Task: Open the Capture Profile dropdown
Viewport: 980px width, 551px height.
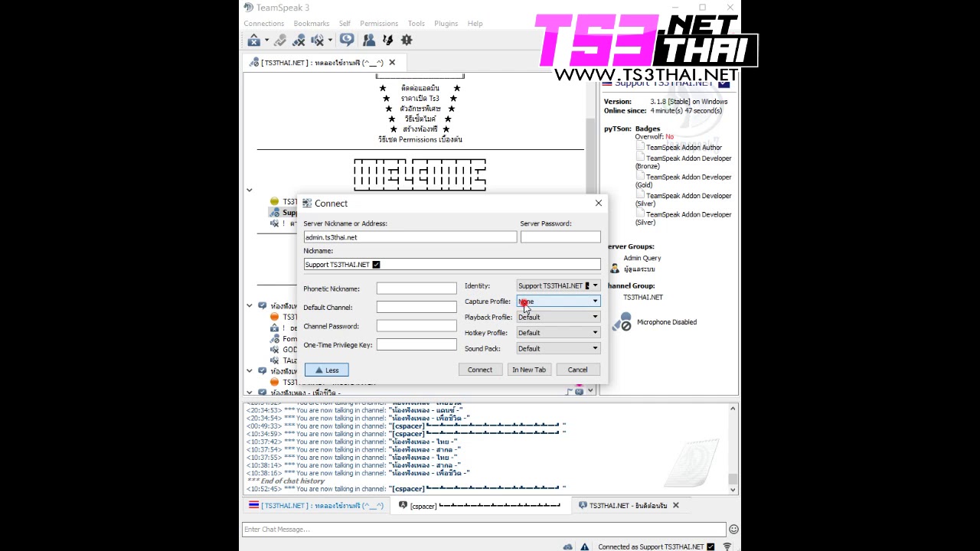Action: pyautogui.click(x=558, y=302)
